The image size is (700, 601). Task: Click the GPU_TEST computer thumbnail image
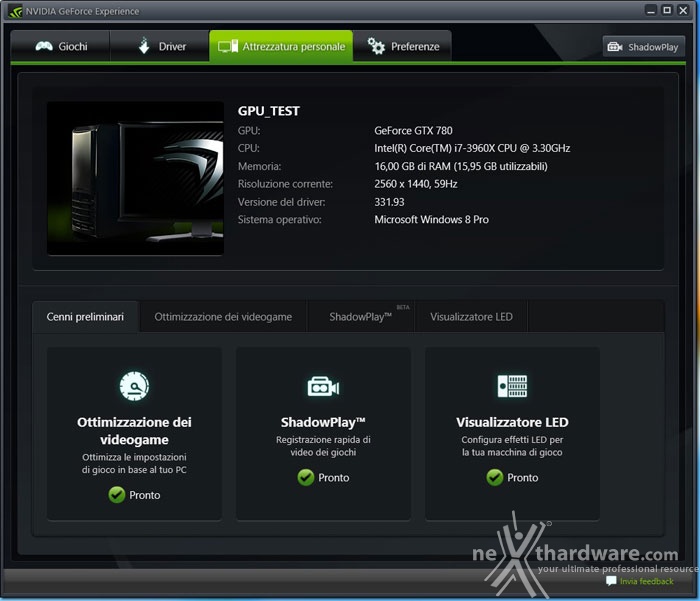(x=135, y=178)
